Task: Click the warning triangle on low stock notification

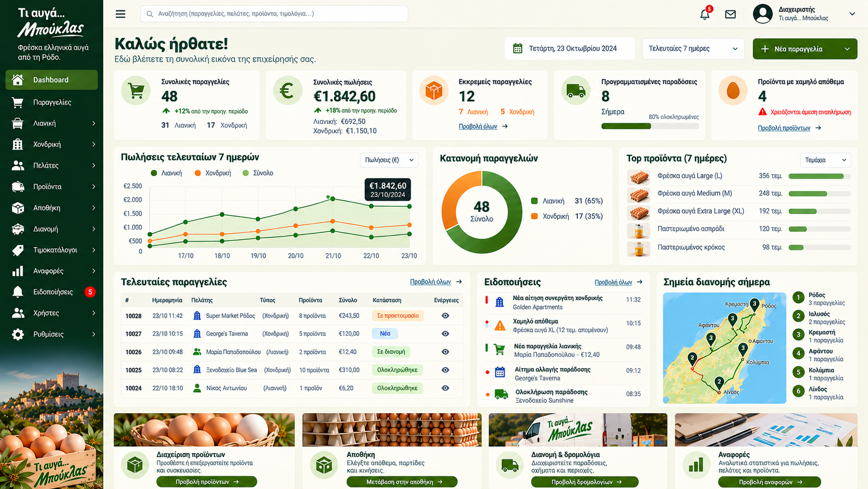Action: tap(500, 326)
